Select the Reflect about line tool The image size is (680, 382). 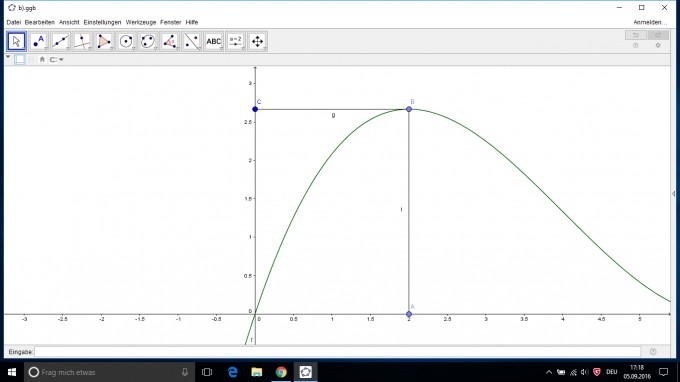[x=192, y=42]
